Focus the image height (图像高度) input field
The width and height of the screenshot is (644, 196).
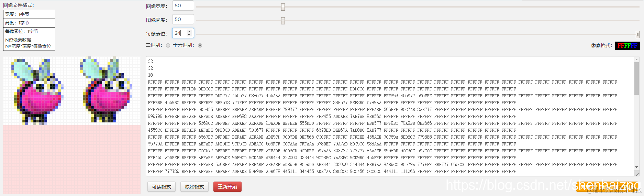point(183,19)
